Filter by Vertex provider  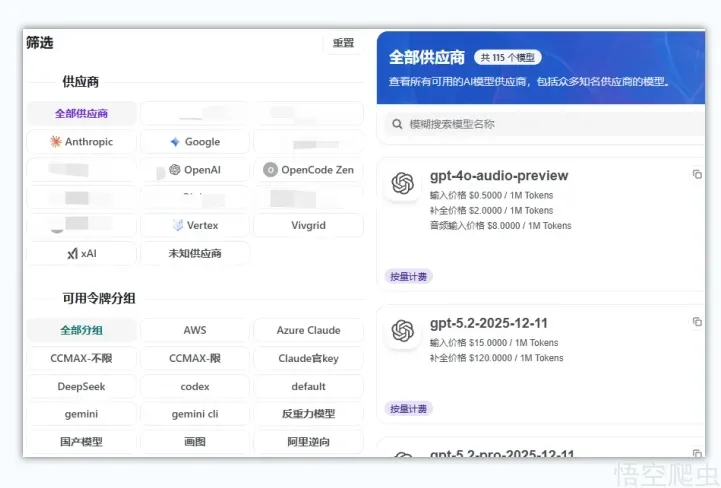195,225
